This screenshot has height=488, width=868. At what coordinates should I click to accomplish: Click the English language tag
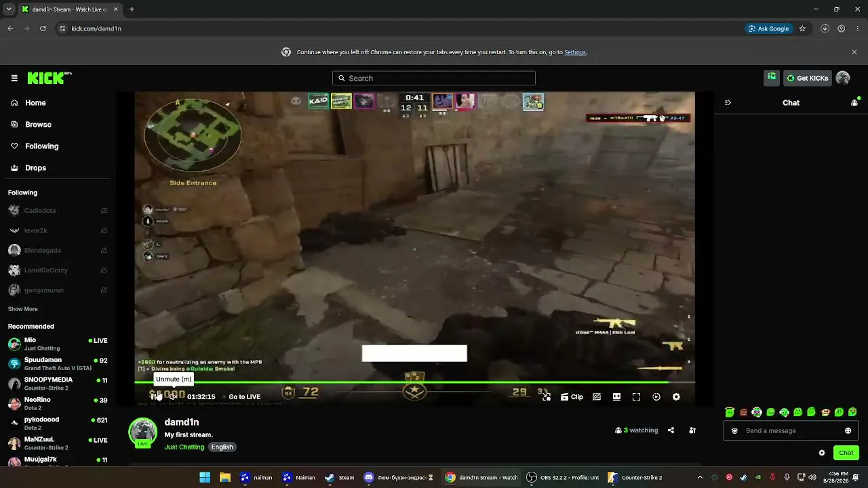[222, 447]
